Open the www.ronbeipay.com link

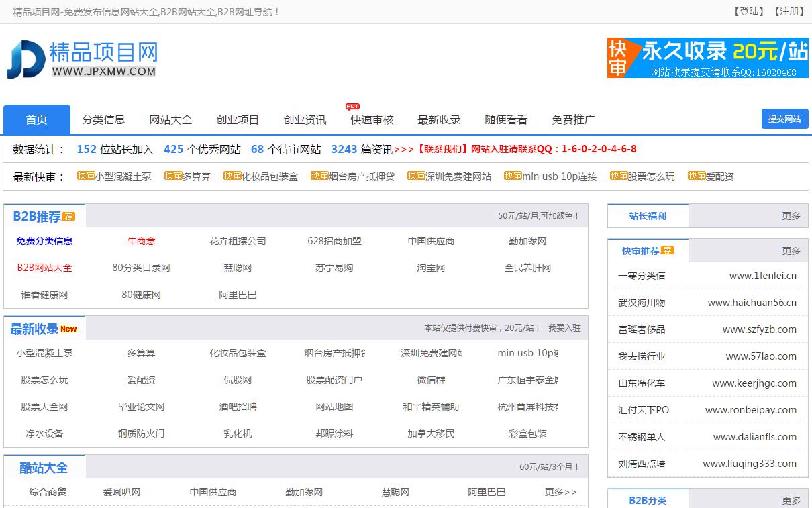(x=751, y=410)
